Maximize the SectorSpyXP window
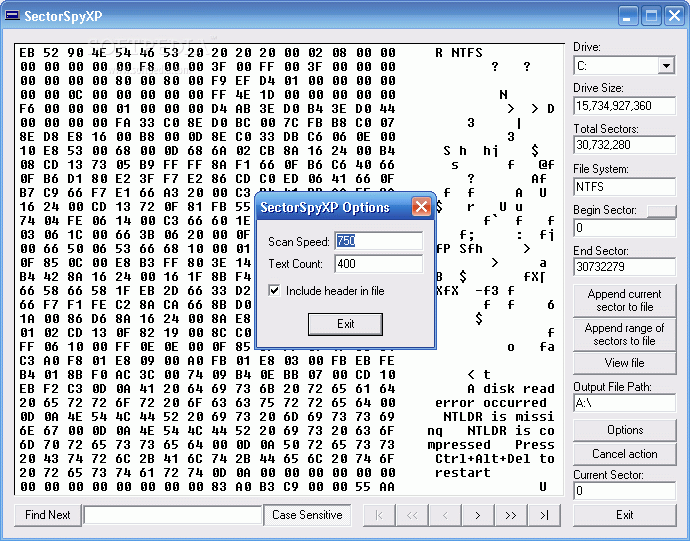 [x=651, y=16]
